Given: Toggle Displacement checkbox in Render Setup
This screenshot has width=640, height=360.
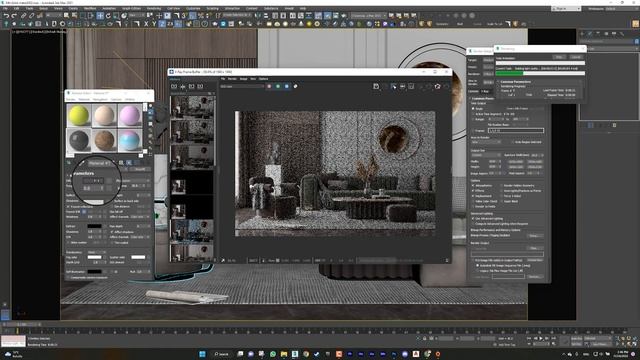Looking at the screenshot, I should coord(473,196).
